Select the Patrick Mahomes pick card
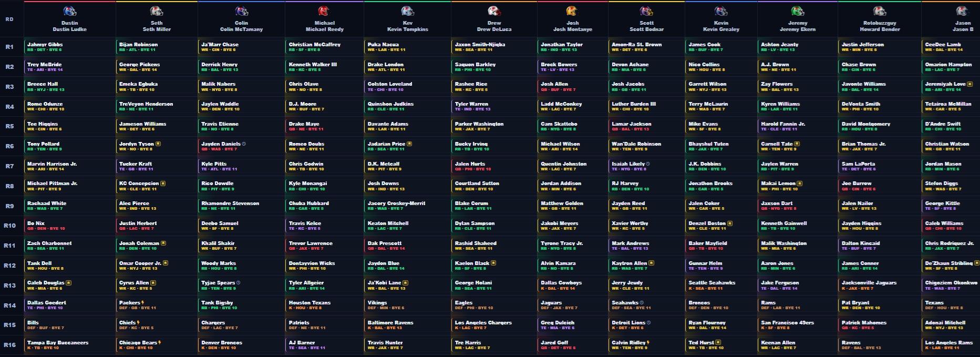980x357 pixels. coord(879,325)
